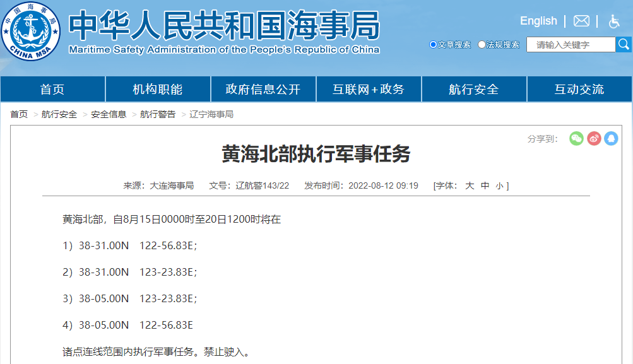Open the 互动交流 navigation menu
This screenshot has height=364, width=633.
(x=579, y=89)
